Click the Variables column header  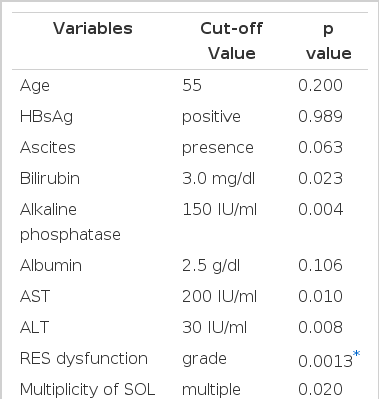(x=93, y=28)
